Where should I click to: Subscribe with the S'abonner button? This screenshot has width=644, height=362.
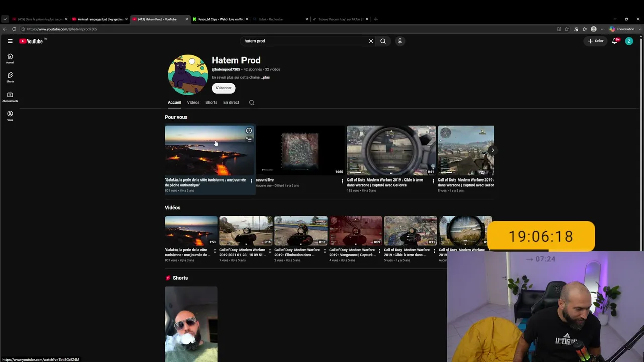click(x=224, y=88)
